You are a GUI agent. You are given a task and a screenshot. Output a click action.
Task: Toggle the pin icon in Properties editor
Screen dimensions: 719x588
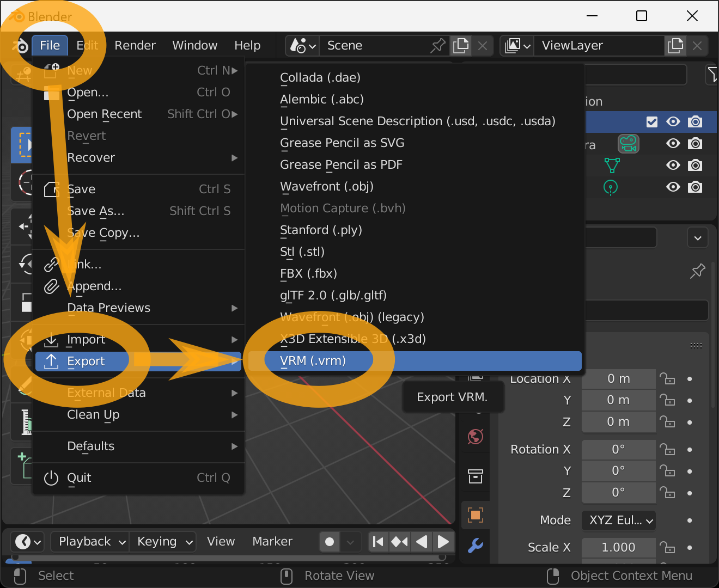pyautogui.click(x=697, y=271)
